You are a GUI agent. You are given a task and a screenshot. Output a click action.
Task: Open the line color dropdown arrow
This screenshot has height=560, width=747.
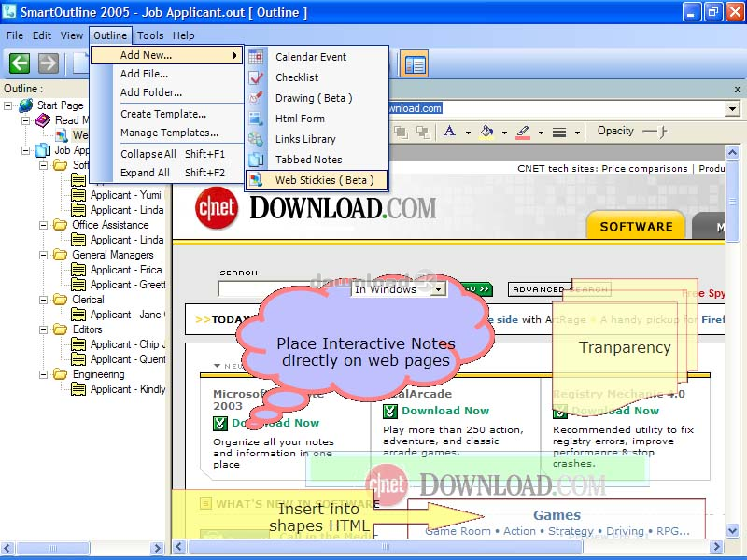tap(541, 133)
